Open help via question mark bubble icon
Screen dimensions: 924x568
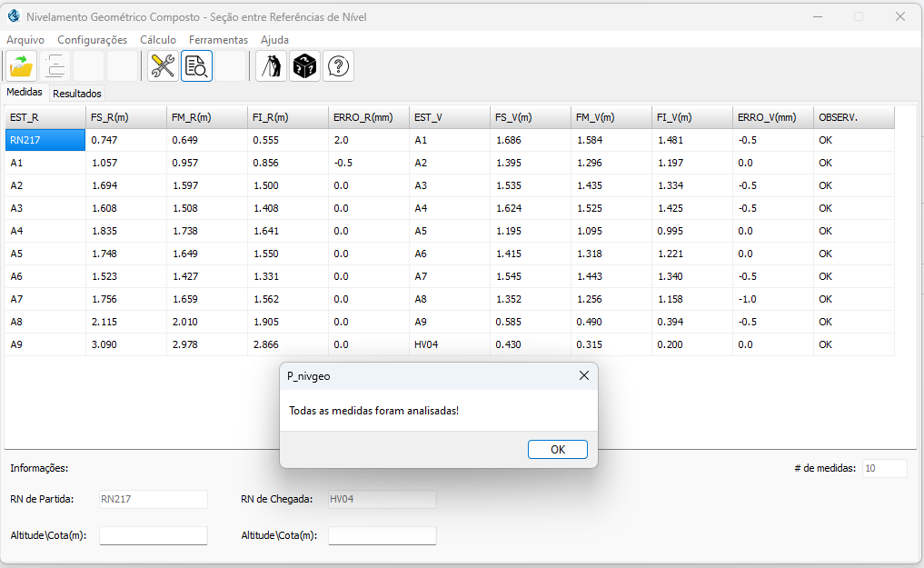click(338, 66)
